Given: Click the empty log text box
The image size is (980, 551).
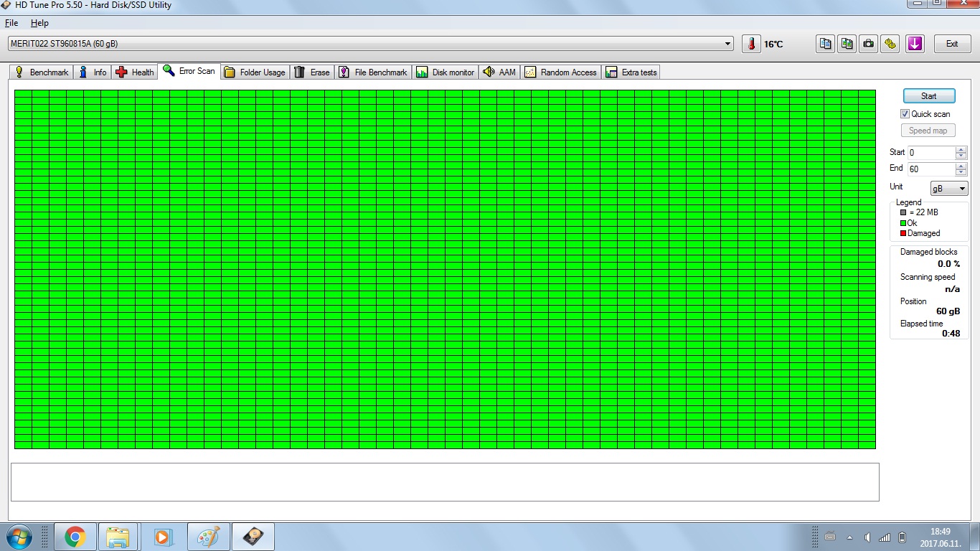Looking at the screenshot, I should pos(445,482).
